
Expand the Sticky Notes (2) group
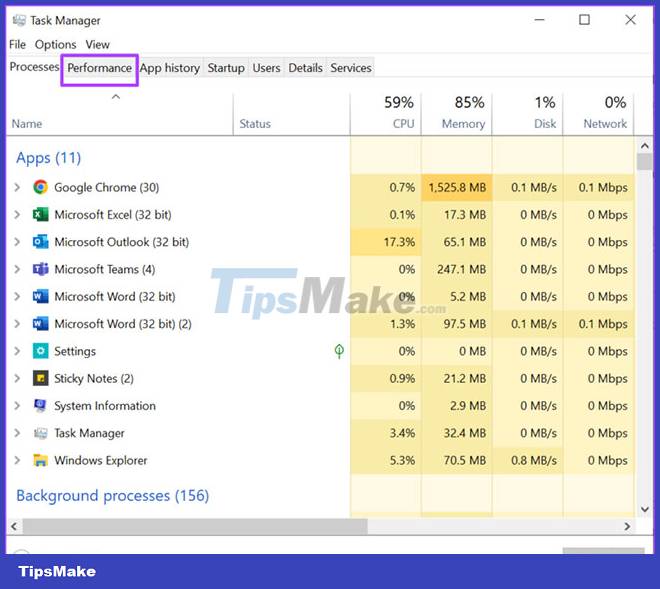[17, 378]
